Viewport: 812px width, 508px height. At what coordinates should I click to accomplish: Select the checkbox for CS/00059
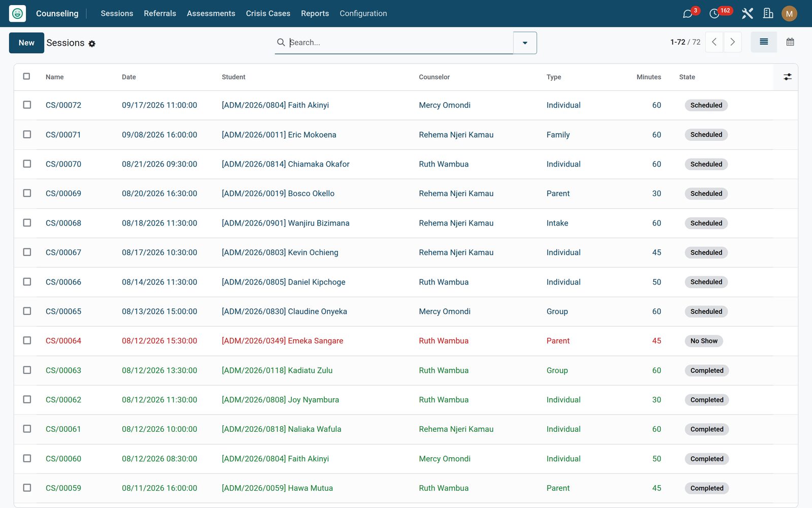coord(27,488)
